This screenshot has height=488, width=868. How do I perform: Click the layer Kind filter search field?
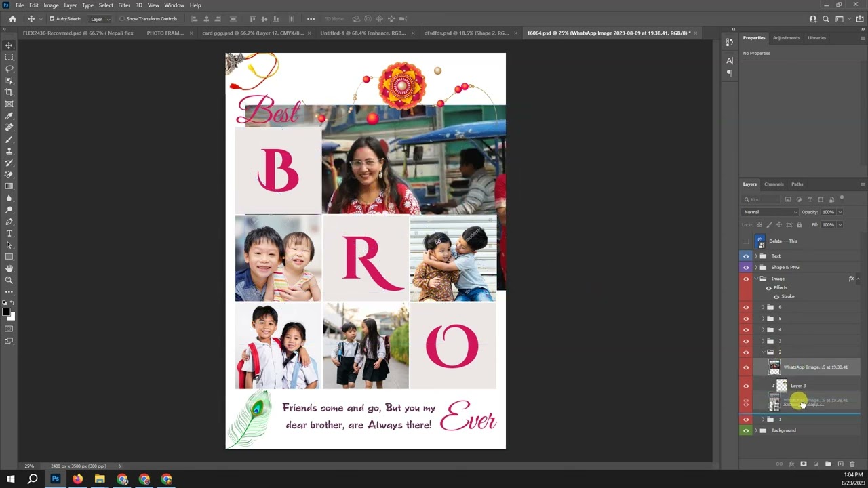tap(761, 199)
